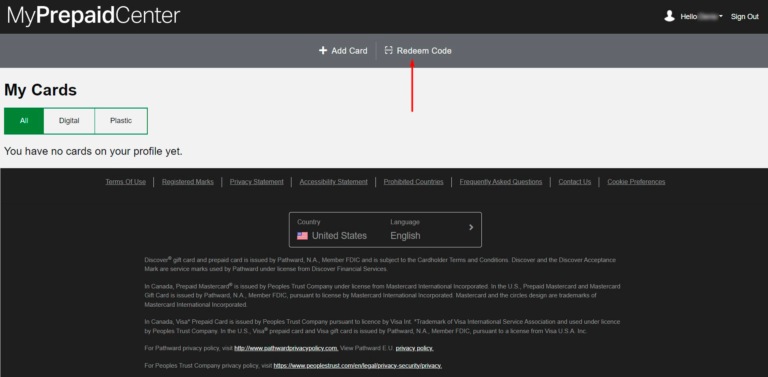Switch to the Digital cards tab
This screenshot has width=768, height=377.
69,121
